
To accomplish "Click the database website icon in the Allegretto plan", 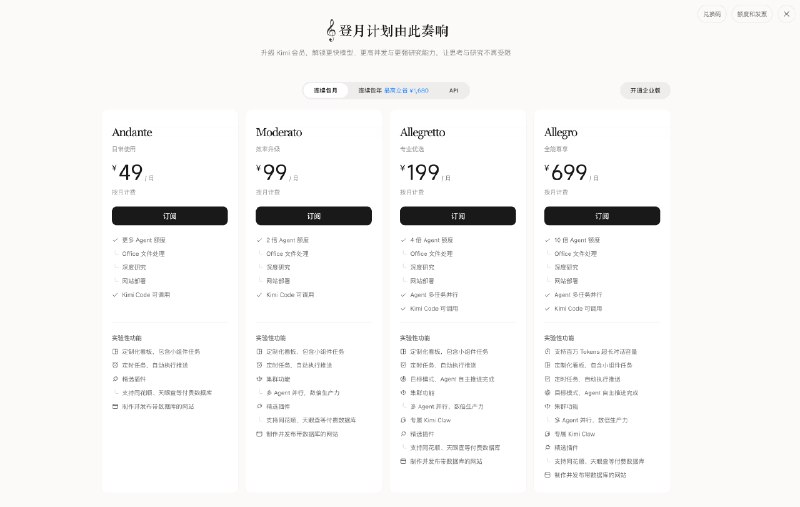I will tap(403, 461).
